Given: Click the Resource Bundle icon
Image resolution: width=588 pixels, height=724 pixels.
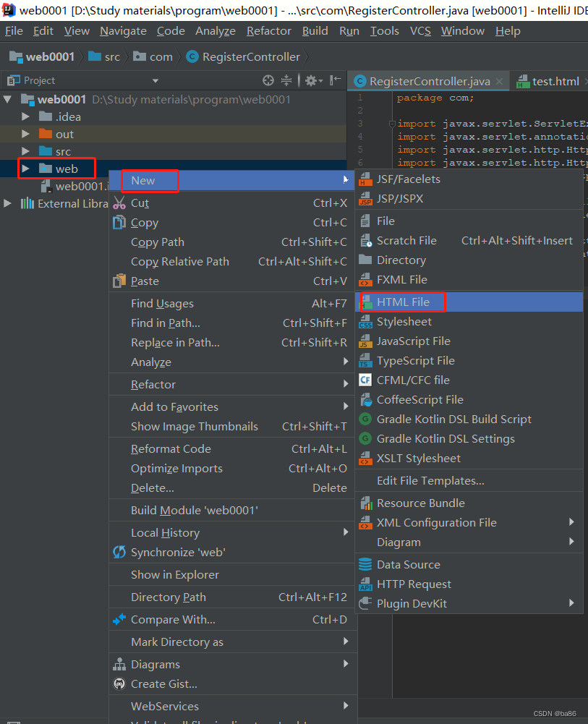Looking at the screenshot, I should [x=365, y=503].
